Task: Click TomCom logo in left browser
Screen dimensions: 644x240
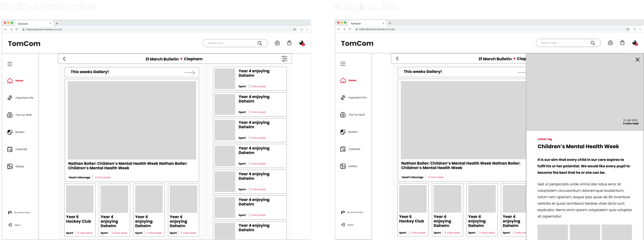Action: click(24, 44)
